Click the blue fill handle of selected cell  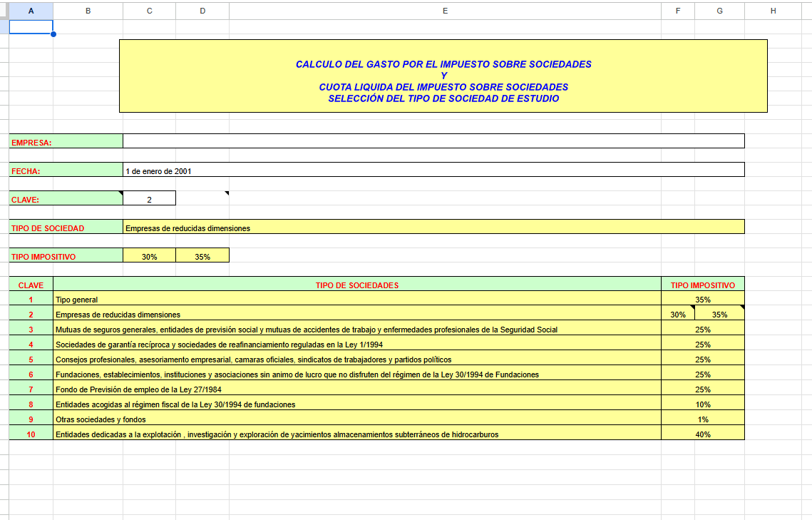[53, 34]
